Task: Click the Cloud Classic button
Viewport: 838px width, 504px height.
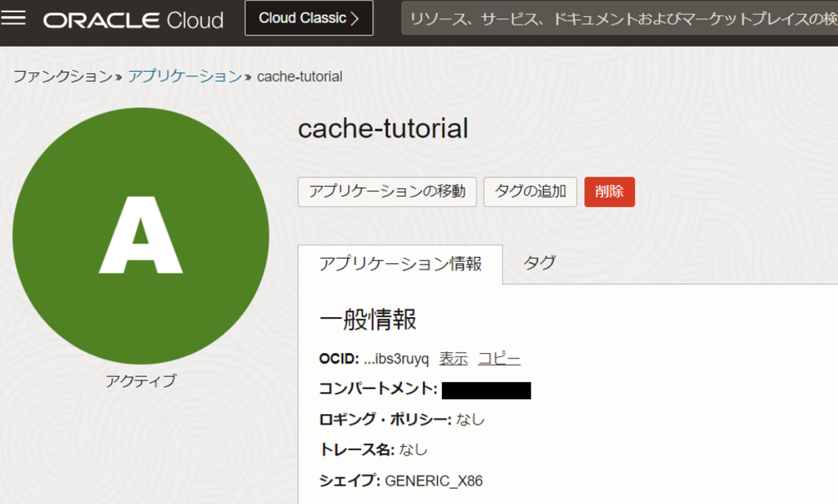Action: point(309,18)
